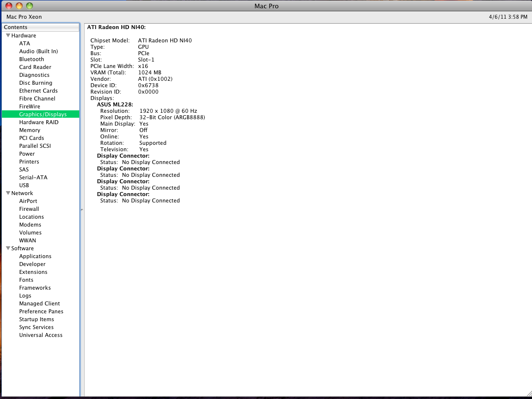Open Fibre Channel item
Image resolution: width=532 pixels, height=399 pixels.
click(x=37, y=99)
